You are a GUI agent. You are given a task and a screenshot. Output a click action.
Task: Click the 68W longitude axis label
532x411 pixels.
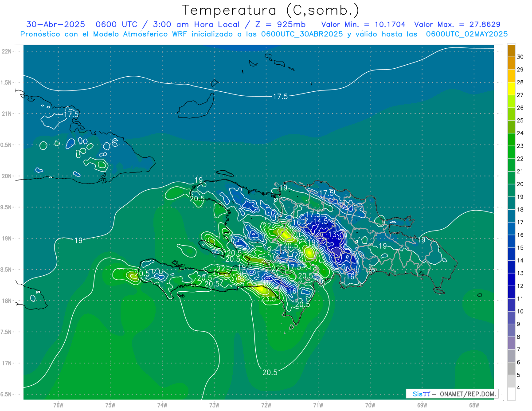pos(474,405)
